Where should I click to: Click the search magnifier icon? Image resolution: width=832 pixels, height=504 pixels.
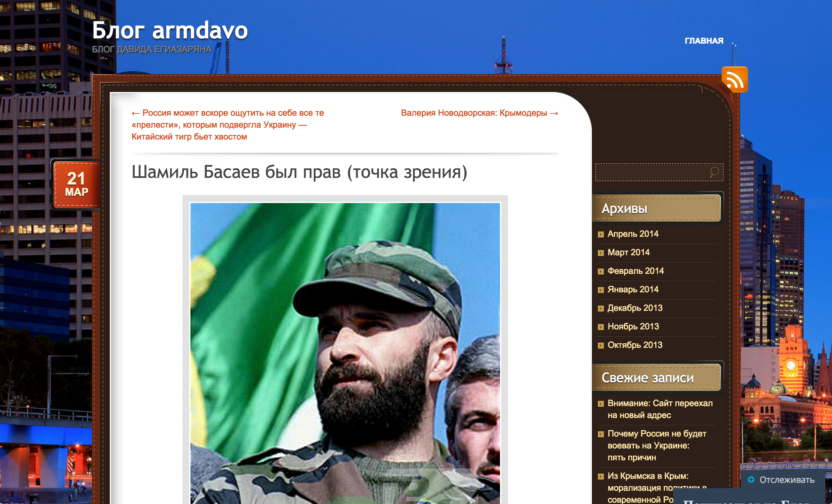click(x=714, y=172)
